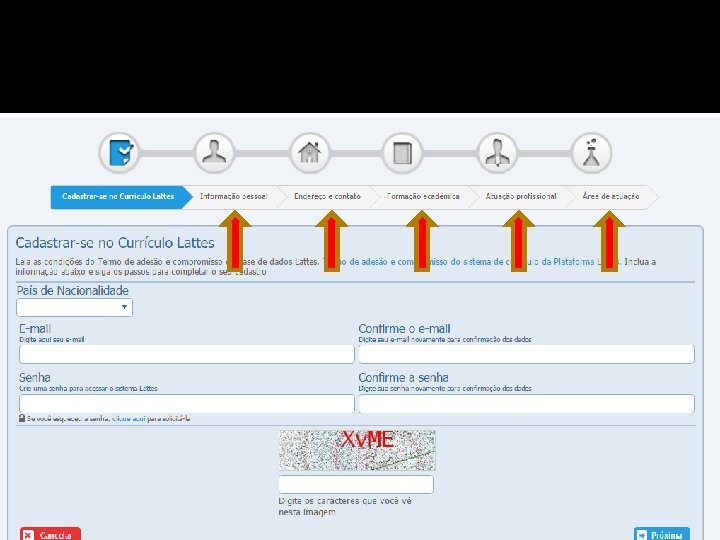Select 'Informação pessoal' step tab

(x=233, y=197)
